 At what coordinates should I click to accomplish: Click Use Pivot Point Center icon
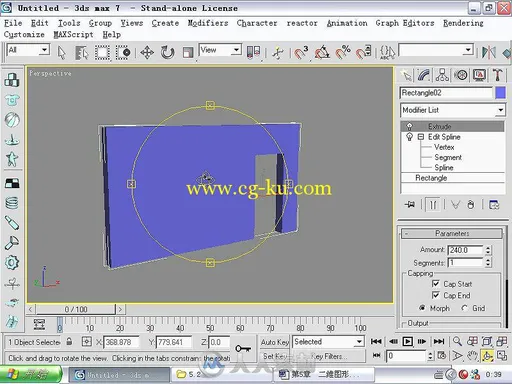253,52
